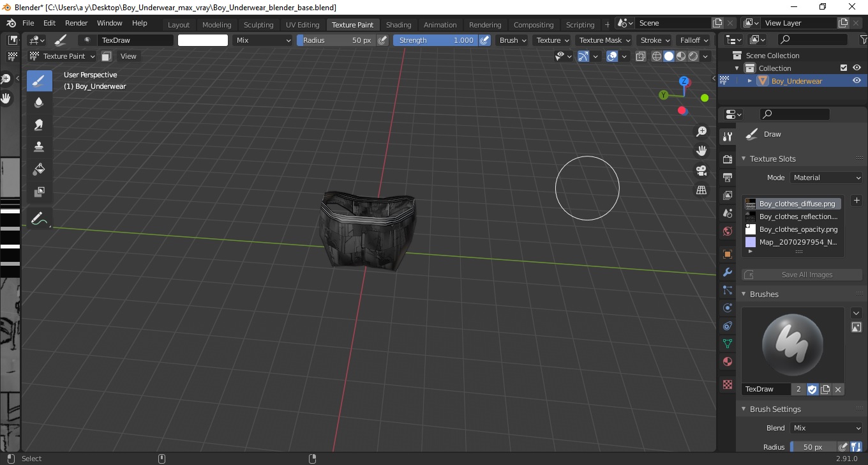The image size is (868, 465).
Task: Open Mode Material dropdown
Action: click(x=827, y=178)
